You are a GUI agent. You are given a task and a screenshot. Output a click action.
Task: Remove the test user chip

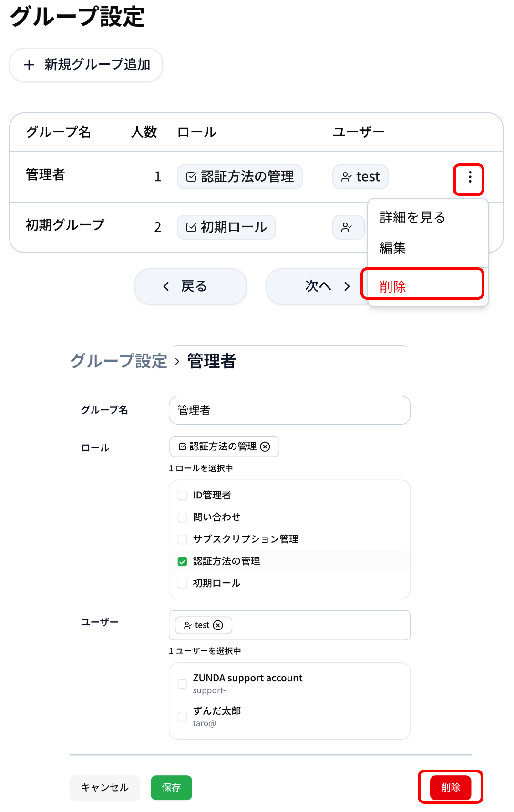tap(218, 625)
